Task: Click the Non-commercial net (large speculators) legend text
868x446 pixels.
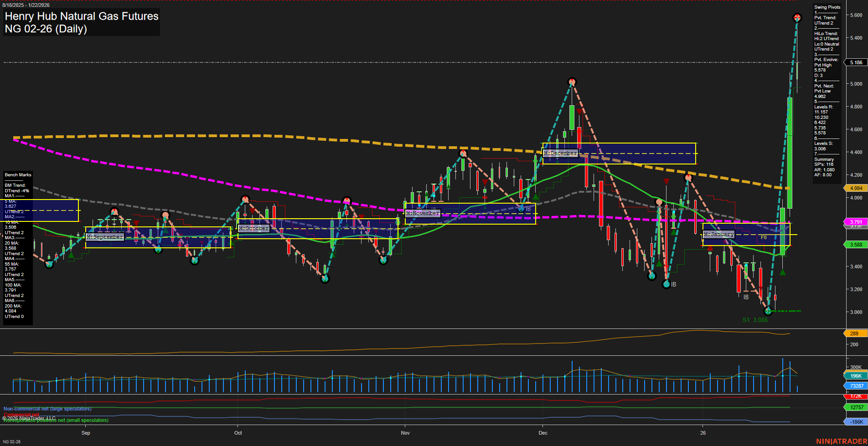Action: (47, 408)
